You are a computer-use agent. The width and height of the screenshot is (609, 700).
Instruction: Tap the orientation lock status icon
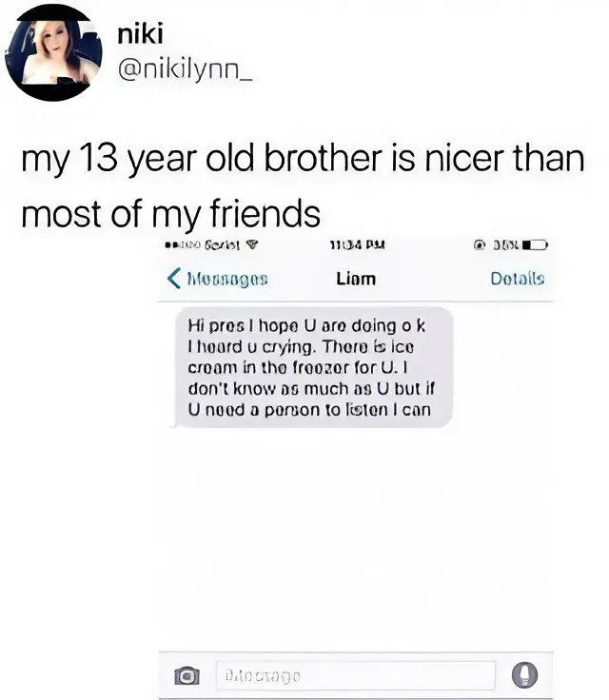click(x=480, y=245)
